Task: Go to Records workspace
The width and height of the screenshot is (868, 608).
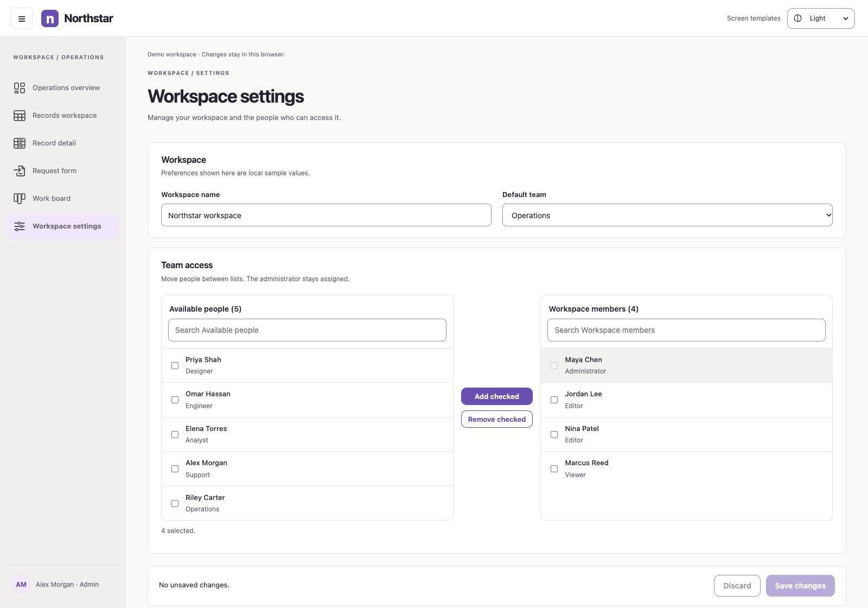Action: pyautogui.click(x=62, y=116)
